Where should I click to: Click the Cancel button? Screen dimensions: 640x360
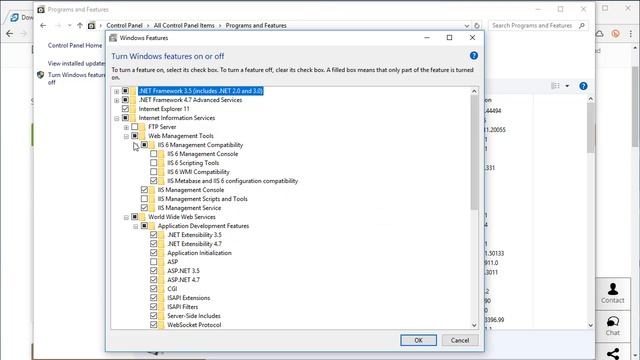tap(460, 340)
